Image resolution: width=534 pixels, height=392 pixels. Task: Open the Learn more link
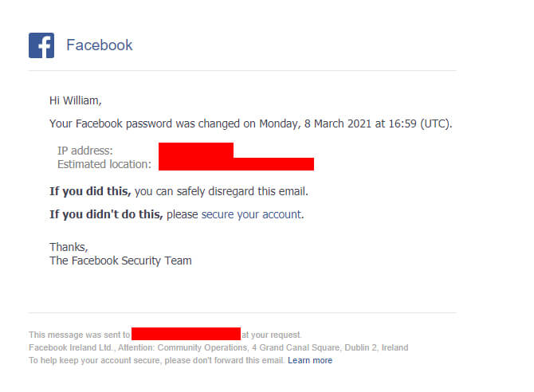click(x=310, y=360)
